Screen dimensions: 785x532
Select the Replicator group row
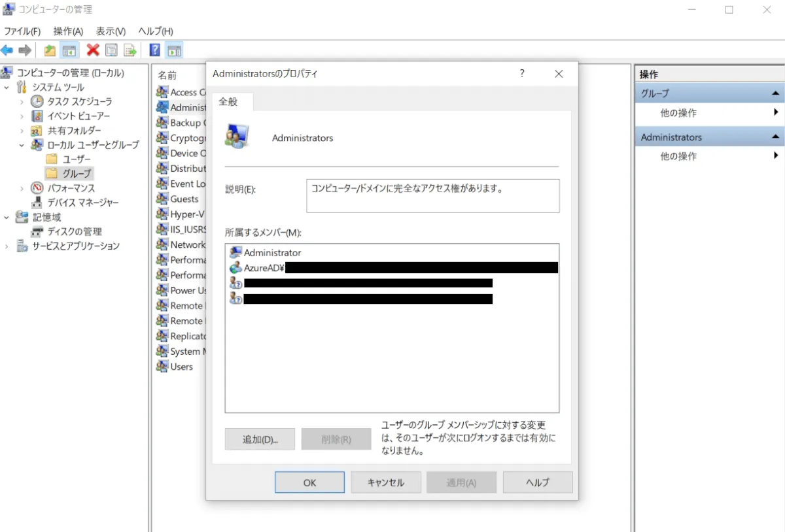coord(181,336)
